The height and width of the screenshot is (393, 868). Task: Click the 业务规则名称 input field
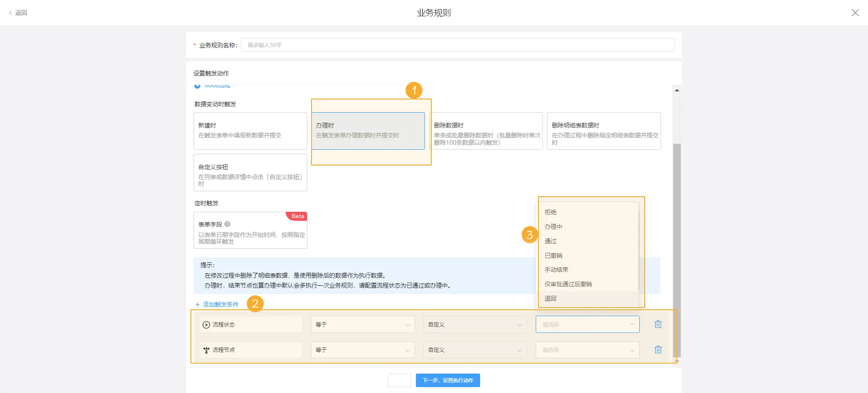pos(458,45)
